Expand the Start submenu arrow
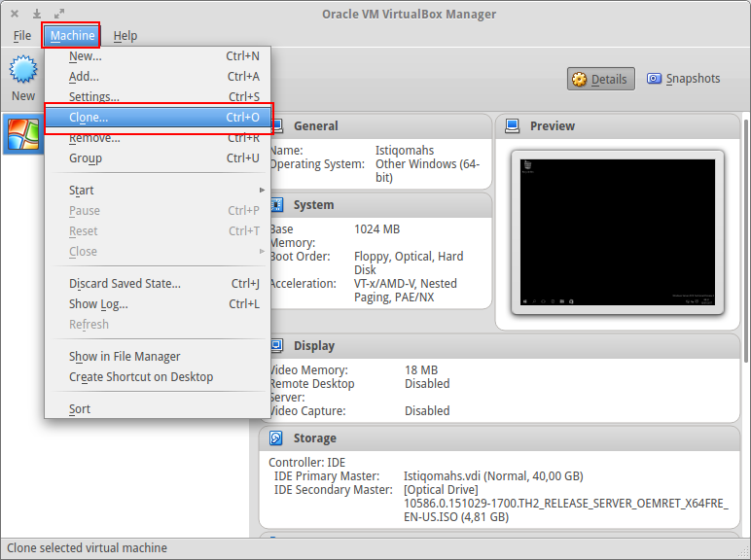The width and height of the screenshot is (751, 560). pos(262,190)
